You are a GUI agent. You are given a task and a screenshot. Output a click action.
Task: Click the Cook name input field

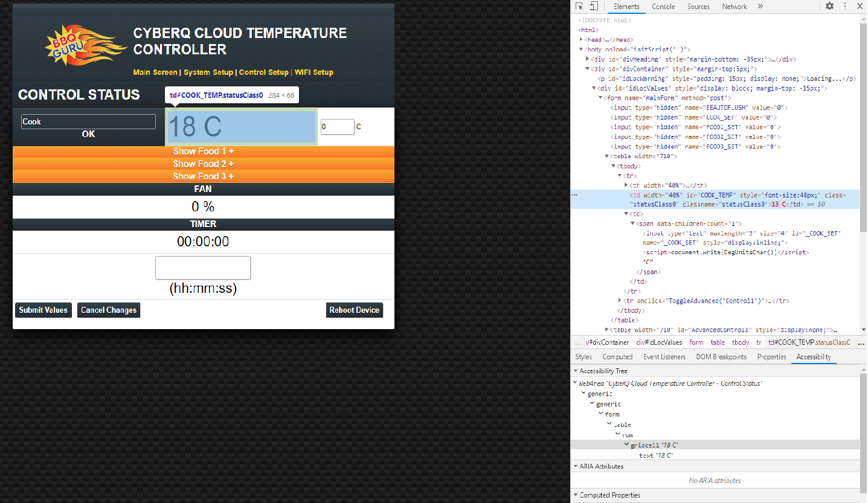coord(88,121)
